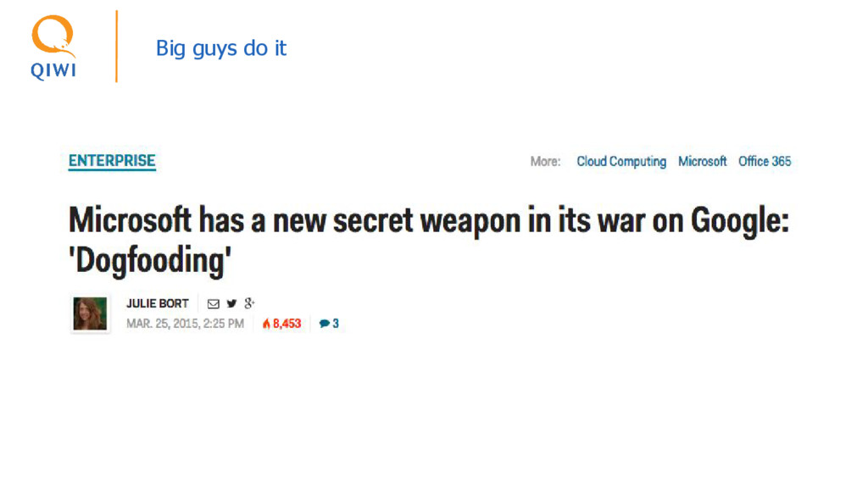Screen dimensions: 868x488
Task: Click the red flame popularity icon
Action: [x=266, y=324]
